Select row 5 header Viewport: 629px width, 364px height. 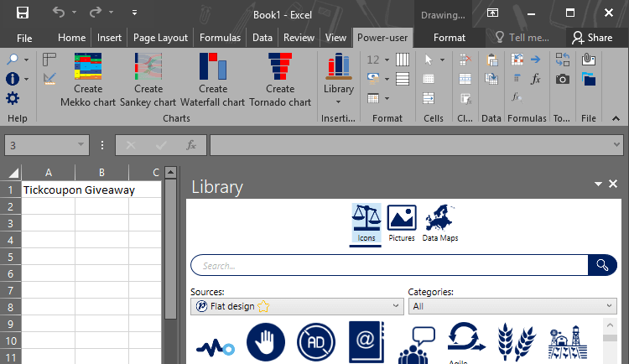click(10, 257)
